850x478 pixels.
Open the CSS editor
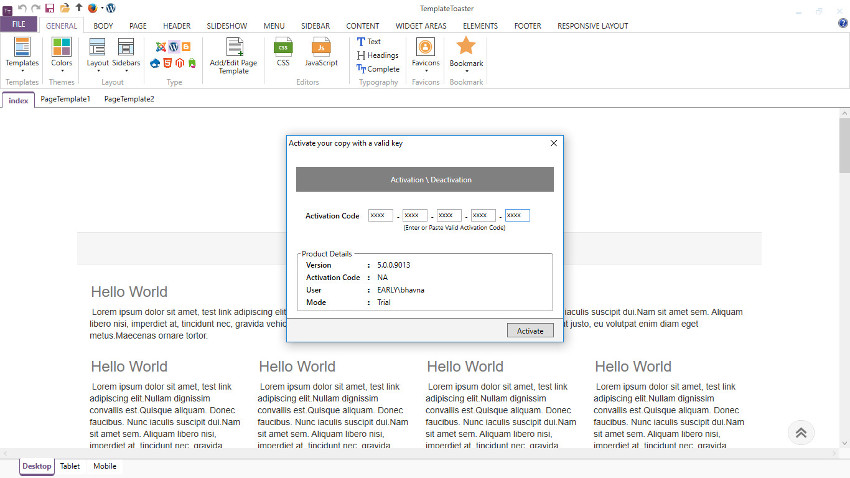(x=283, y=52)
